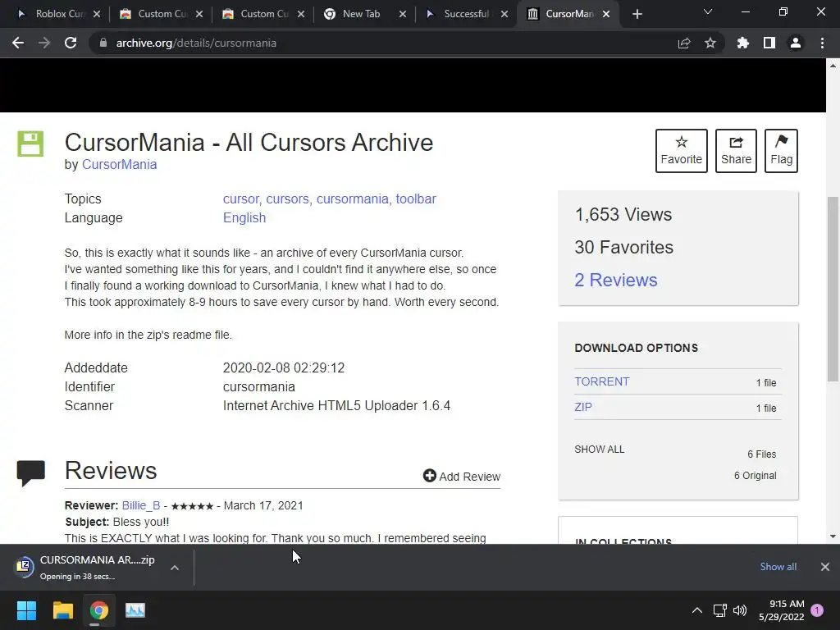Favorite this item with the star button

pyautogui.click(x=682, y=151)
